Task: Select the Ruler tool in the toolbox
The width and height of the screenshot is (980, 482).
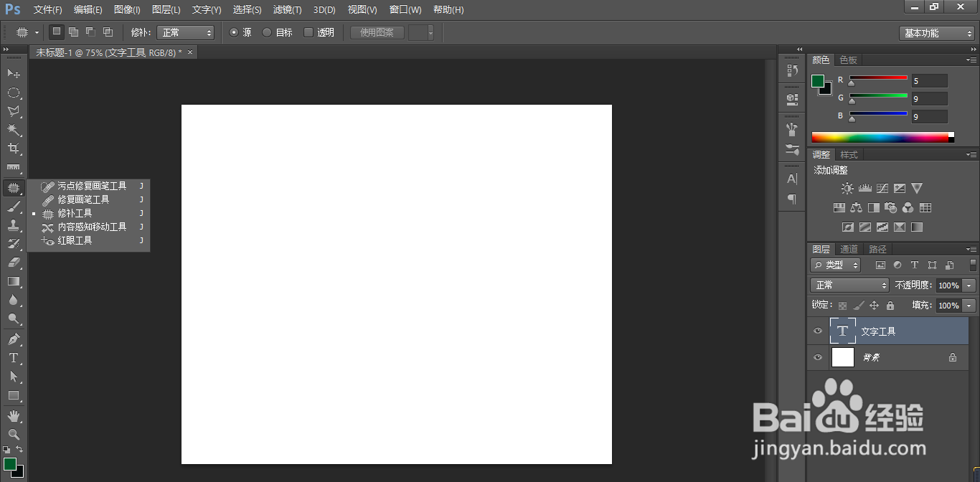Action: 14,167
